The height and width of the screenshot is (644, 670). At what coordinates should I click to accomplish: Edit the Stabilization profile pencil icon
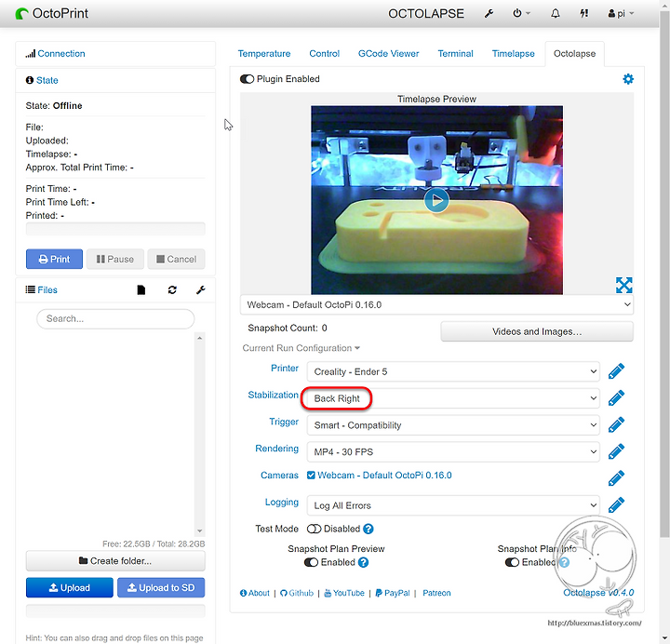616,398
